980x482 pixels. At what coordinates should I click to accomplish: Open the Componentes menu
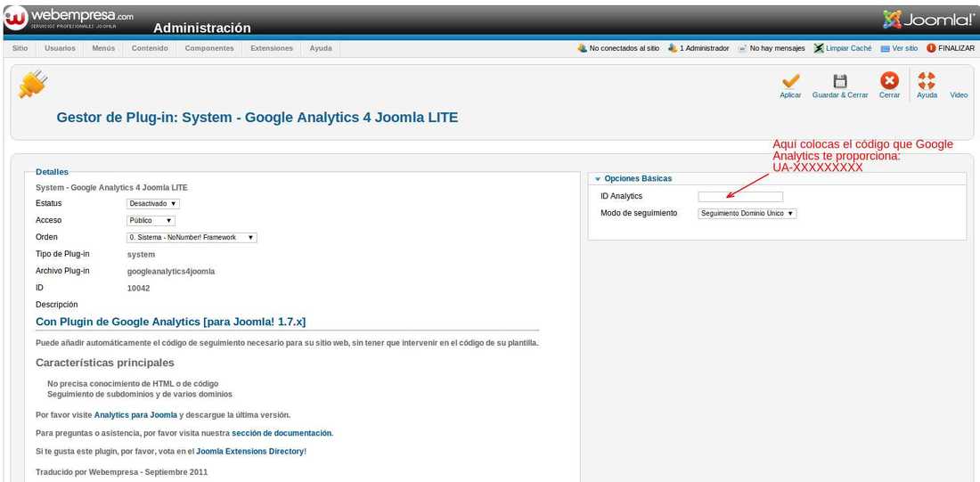coord(209,48)
